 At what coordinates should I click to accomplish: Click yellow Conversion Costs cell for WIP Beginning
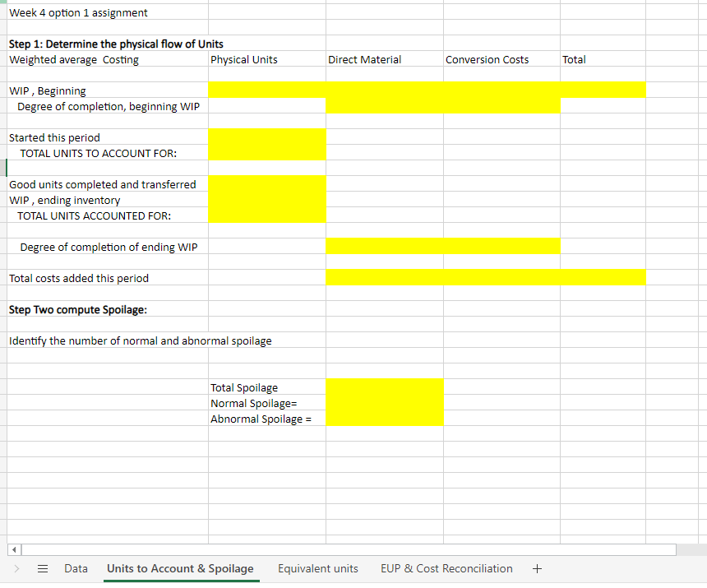501,90
